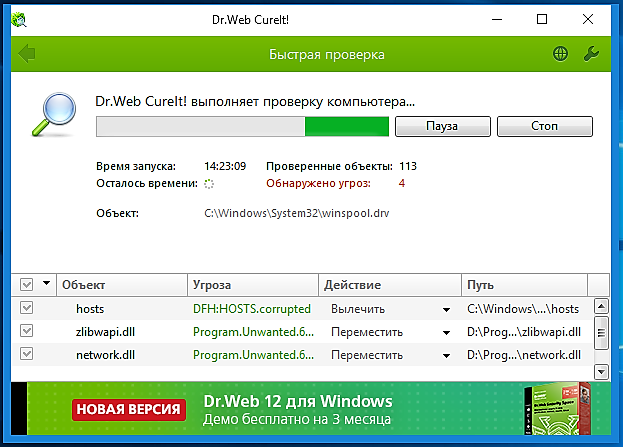Sort by the Угроза column header
This screenshot has width=623, height=447.
[253, 285]
